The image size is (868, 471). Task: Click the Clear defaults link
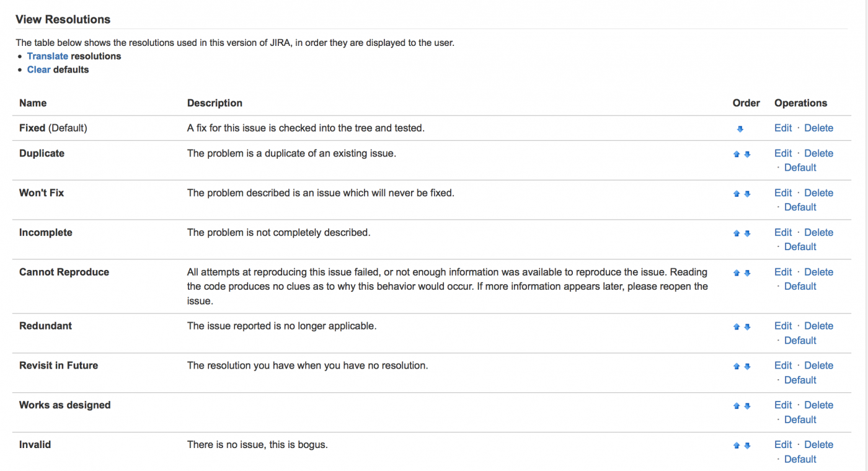(x=38, y=70)
